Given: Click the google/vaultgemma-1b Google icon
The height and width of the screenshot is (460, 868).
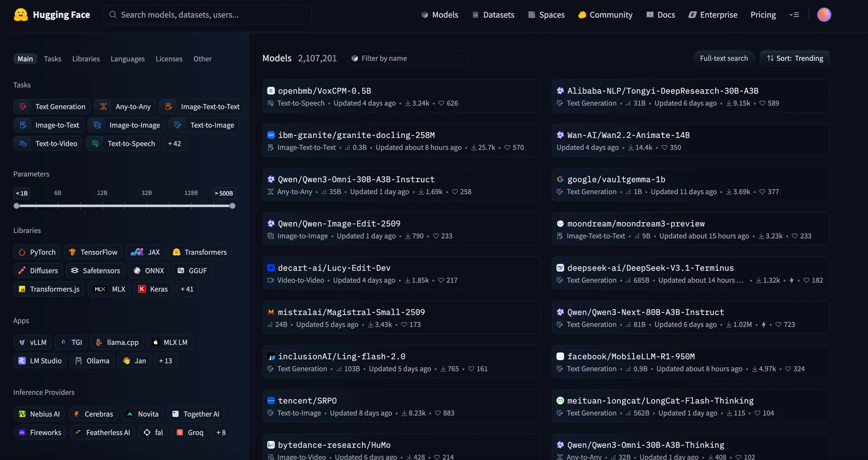Looking at the screenshot, I should [x=560, y=180].
